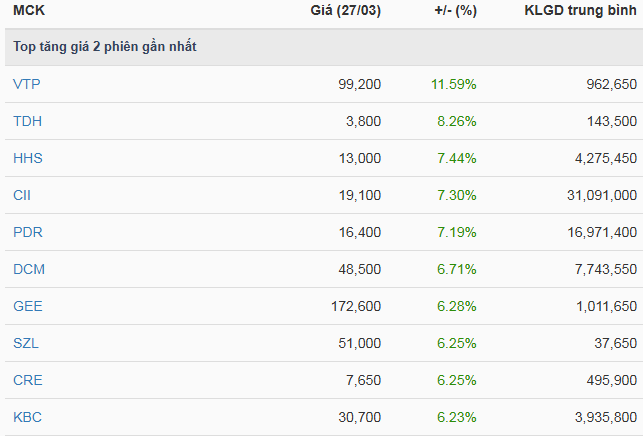
Task: Open the DCM ticker link
Action: [x=28, y=269]
